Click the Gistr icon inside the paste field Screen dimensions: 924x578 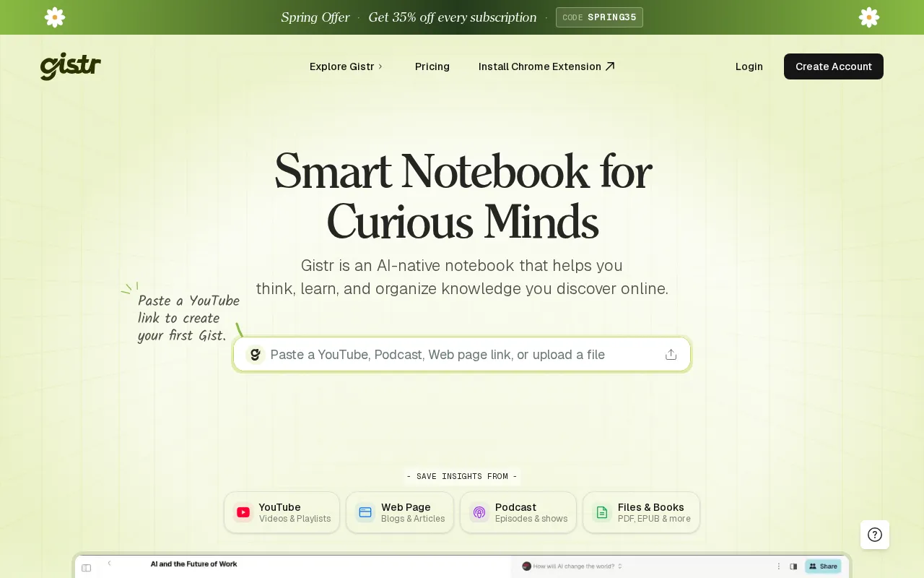pos(255,354)
